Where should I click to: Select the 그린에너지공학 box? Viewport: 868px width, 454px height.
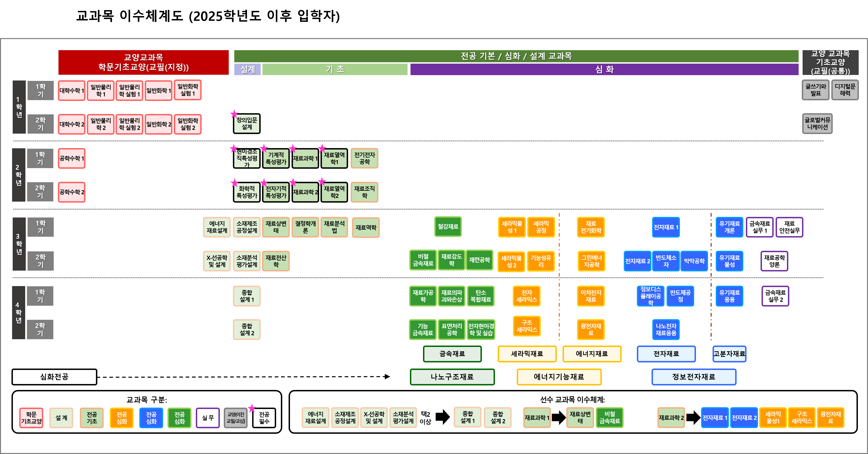pyautogui.click(x=591, y=261)
